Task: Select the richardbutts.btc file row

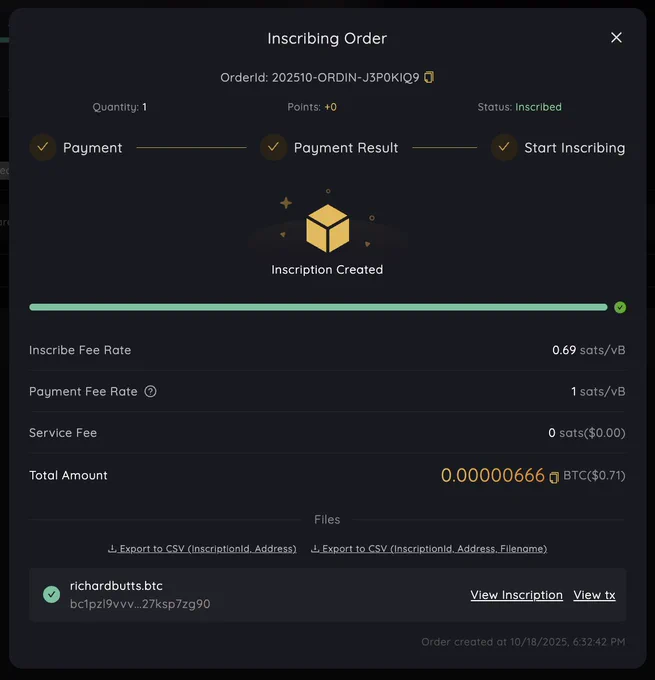Action: [x=328, y=595]
